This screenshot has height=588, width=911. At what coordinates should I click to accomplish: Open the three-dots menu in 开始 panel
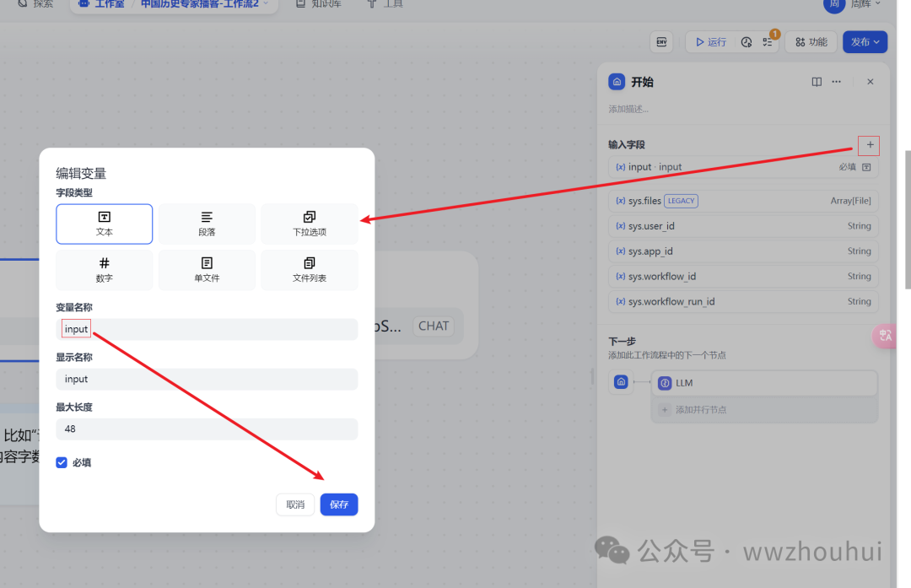click(836, 82)
